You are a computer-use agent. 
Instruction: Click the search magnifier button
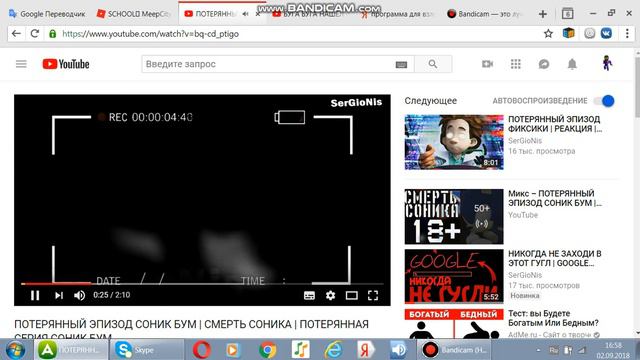(x=433, y=64)
